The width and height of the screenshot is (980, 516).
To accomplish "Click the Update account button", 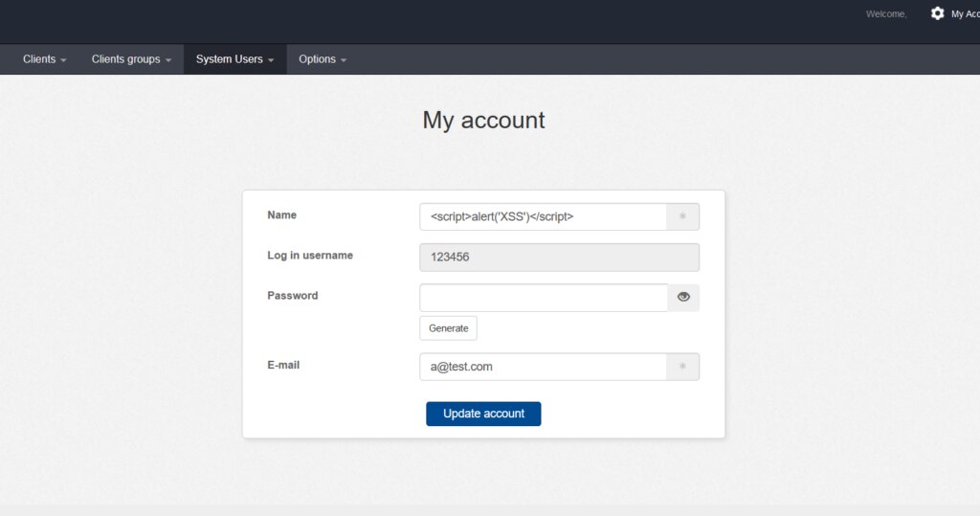I will [483, 414].
